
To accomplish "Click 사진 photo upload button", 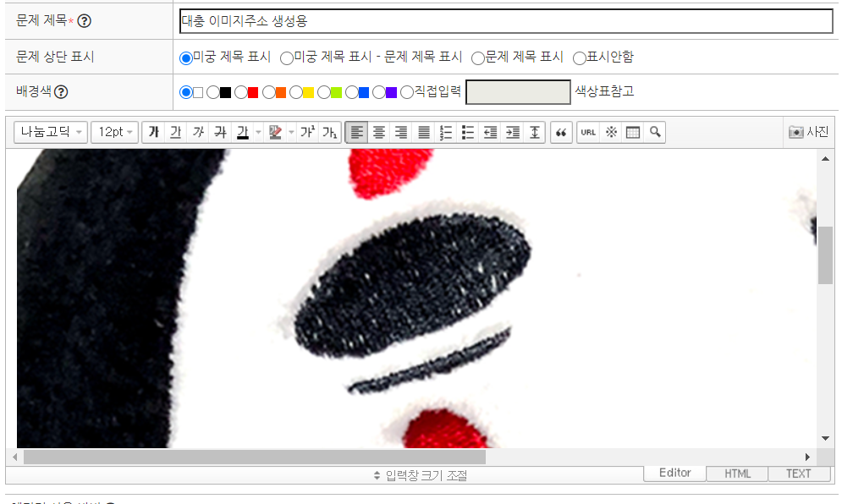I will pyautogui.click(x=808, y=132).
